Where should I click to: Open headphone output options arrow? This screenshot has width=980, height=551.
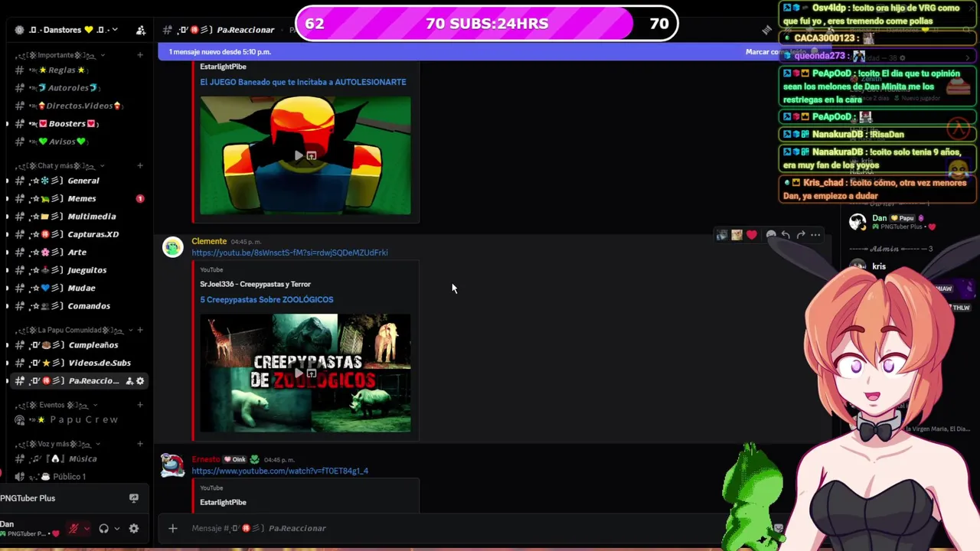click(x=116, y=528)
